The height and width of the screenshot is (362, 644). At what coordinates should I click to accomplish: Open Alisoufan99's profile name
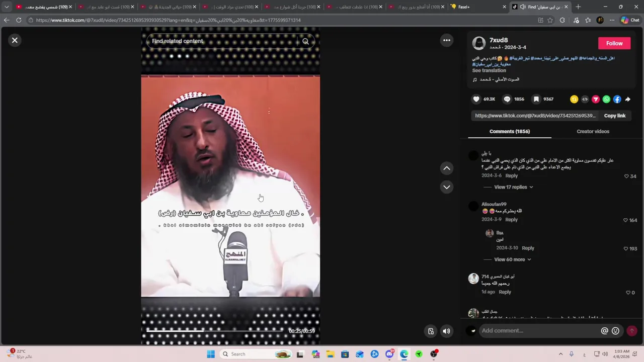coord(494,204)
